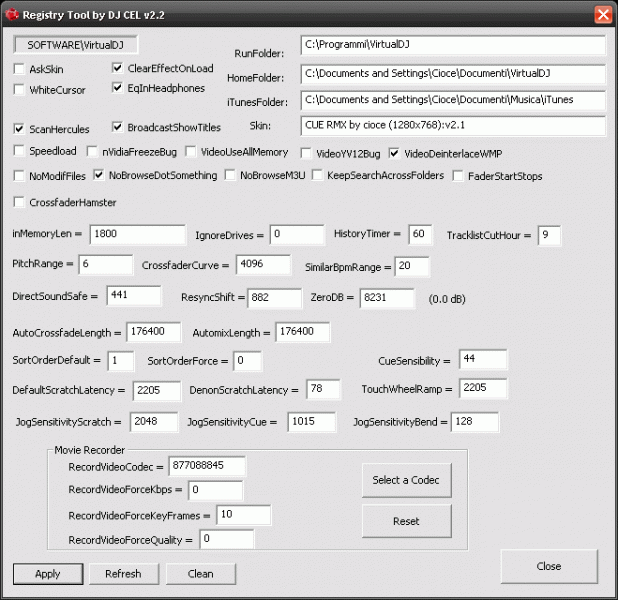Enable the AskSkin checkbox
The image size is (618, 600).
pos(19,69)
